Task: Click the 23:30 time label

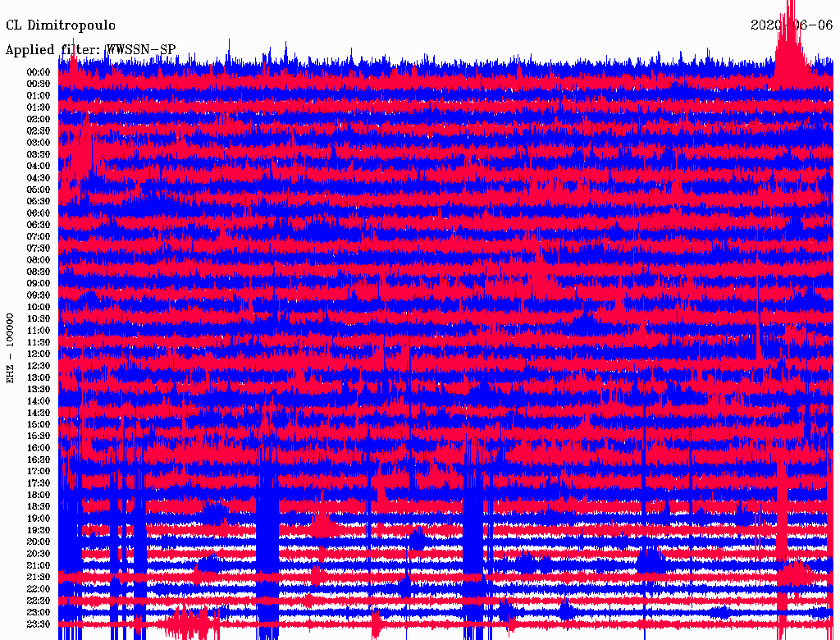Action: tap(39, 624)
